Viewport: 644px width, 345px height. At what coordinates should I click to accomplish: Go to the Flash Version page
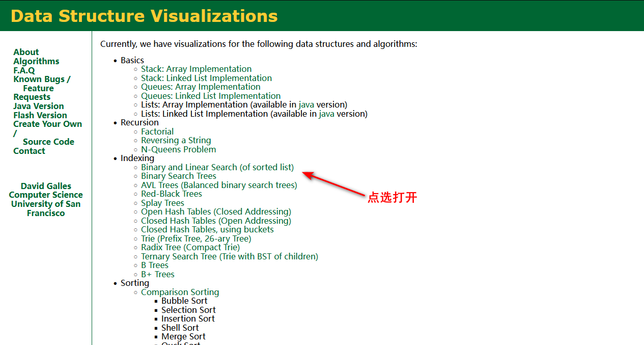(x=40, y=115)
